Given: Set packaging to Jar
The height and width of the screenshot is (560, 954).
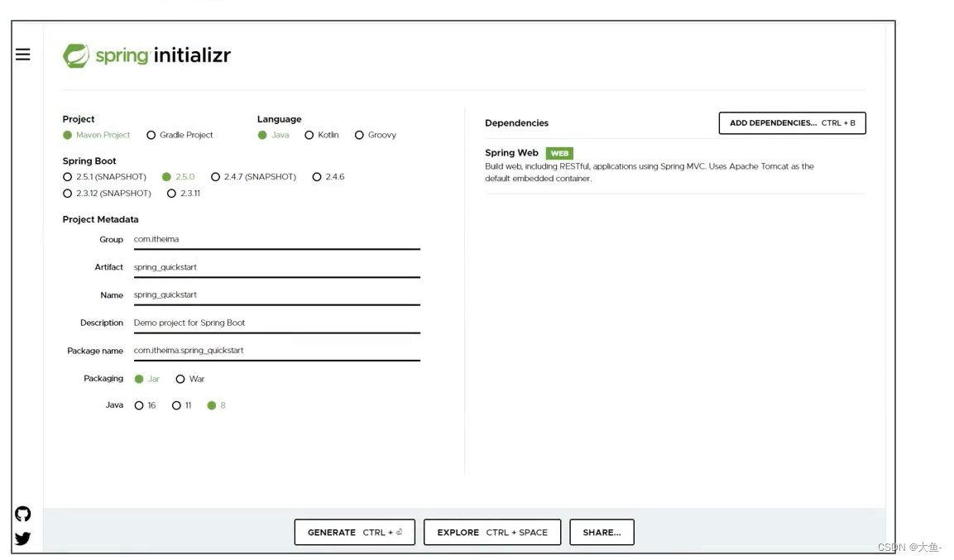Looking at the screenshot, I should click(x=146, y=379).
